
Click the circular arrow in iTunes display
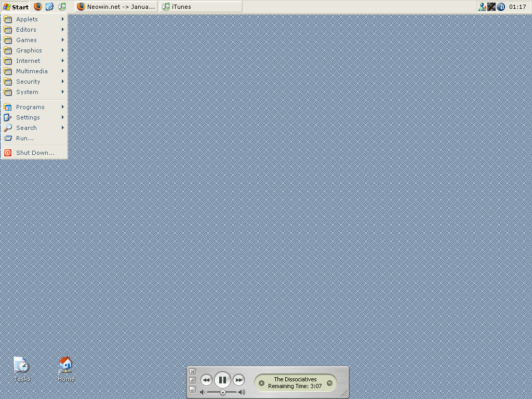[x=329, y=383]
